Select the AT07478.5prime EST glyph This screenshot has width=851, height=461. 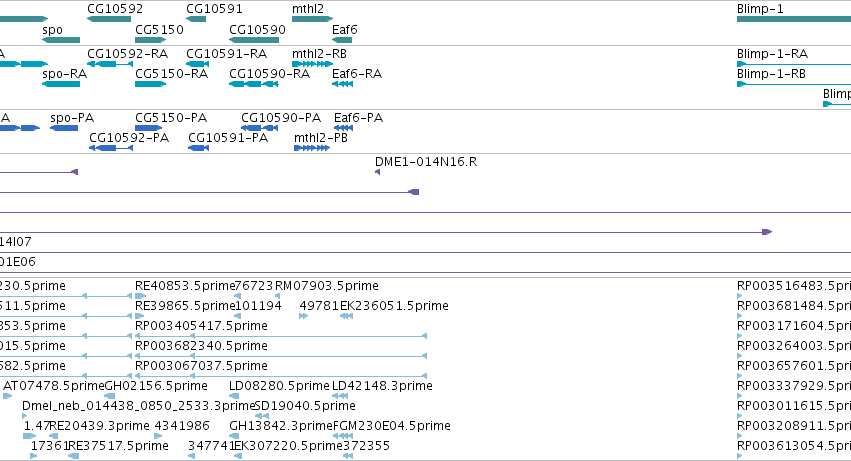[x=8, y=396]
